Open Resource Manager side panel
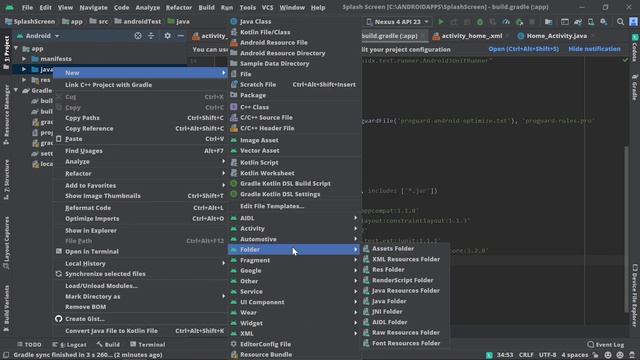The width and height of the screenshot is (640, 360). coord(6,115)
